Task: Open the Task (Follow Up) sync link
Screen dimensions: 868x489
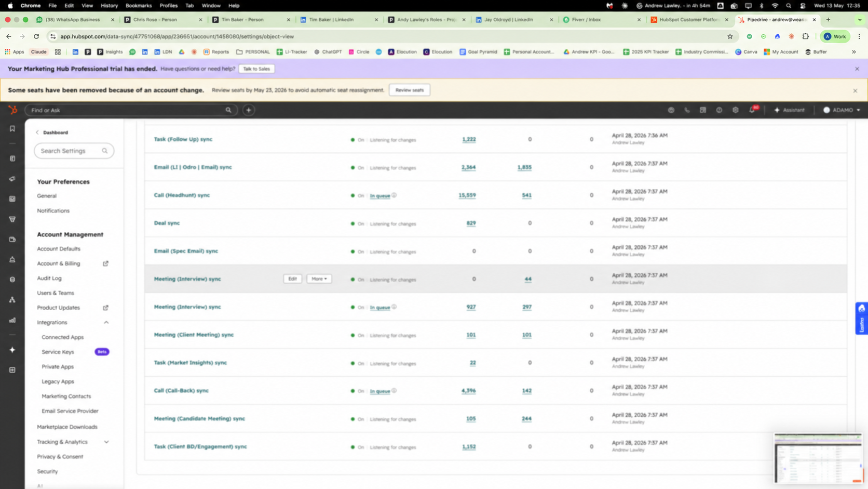Action: tap(183, 139)
